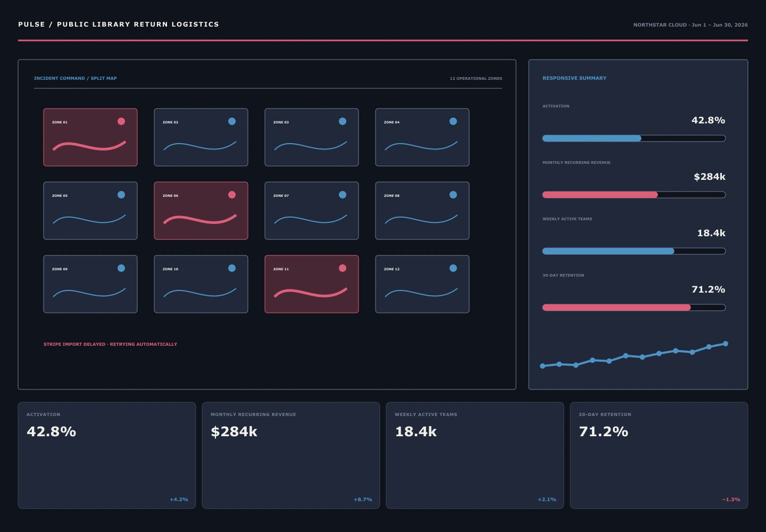Click the Activation 42.8% KPI value

(52, 431)
